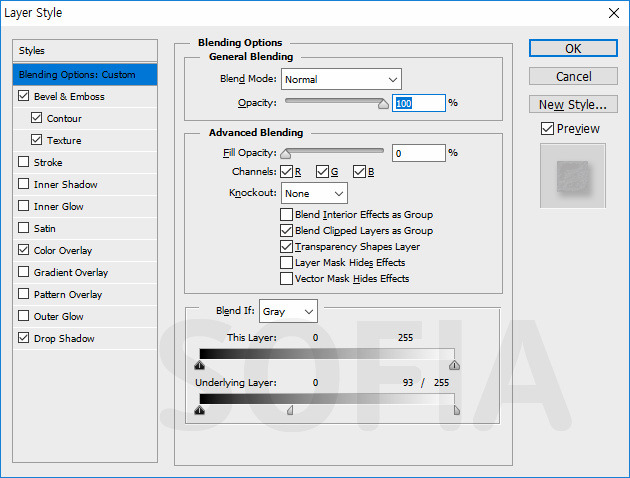
Task: Disable the Color Overlay checkbox
Action: click(x=24, y=250)
